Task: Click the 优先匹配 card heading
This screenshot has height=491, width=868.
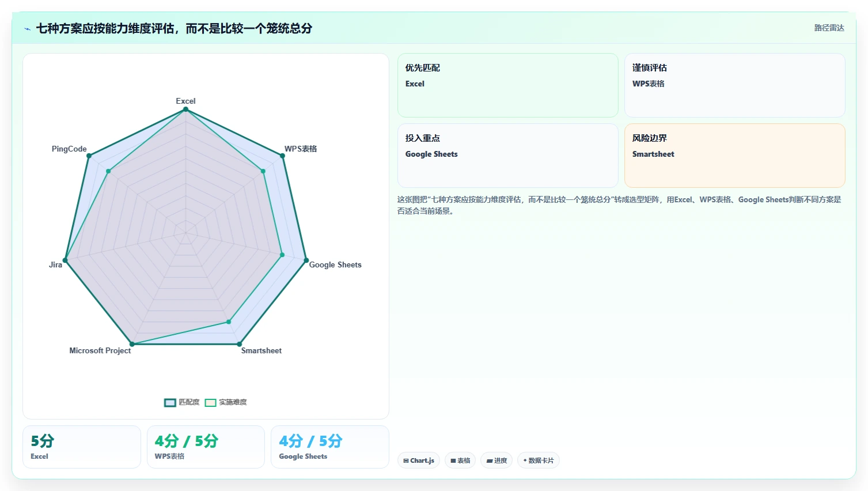Action: (423, 68)
